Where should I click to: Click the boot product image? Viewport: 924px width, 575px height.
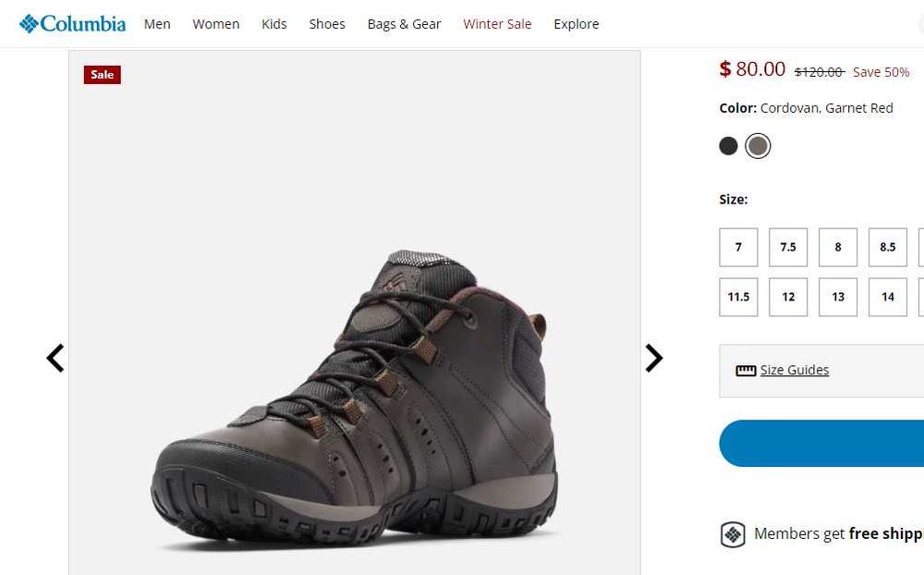point(355,398)
